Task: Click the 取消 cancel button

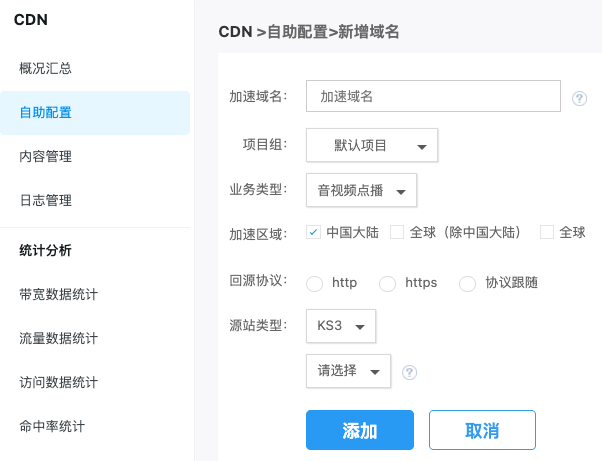Action: (482, 431)
